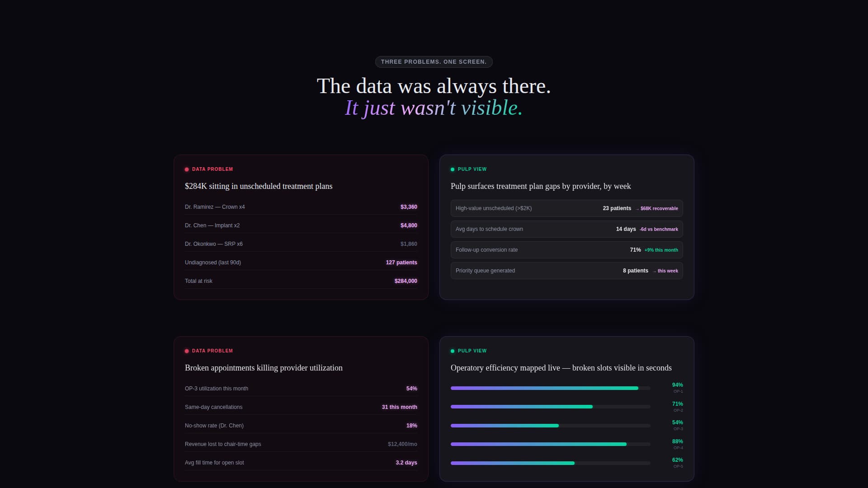Screen dimensions: 868x488
Task: Click the 94% OP-1 percentage label
Action: (x=677, y=385)
